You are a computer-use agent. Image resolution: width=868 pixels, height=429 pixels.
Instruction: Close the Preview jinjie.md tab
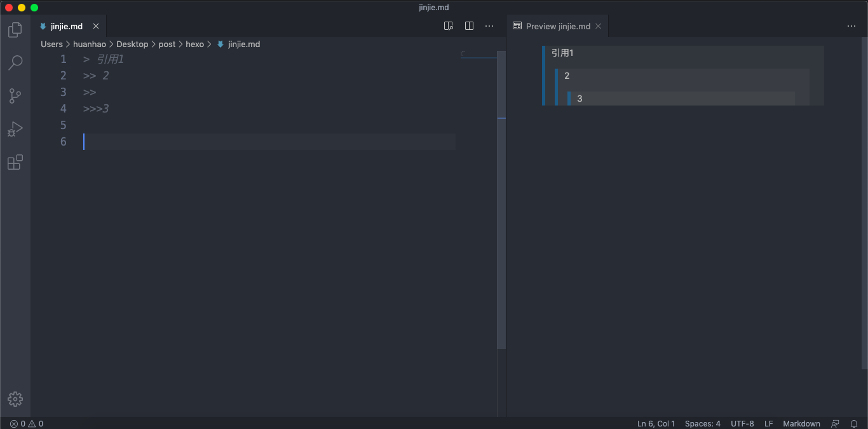pyautogui.click(x=598, y=26)
